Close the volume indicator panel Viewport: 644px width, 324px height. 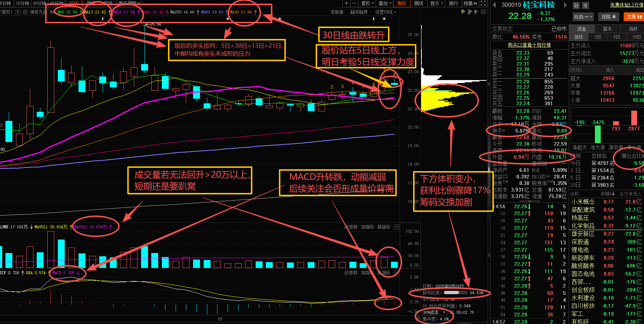coord(396,227)
